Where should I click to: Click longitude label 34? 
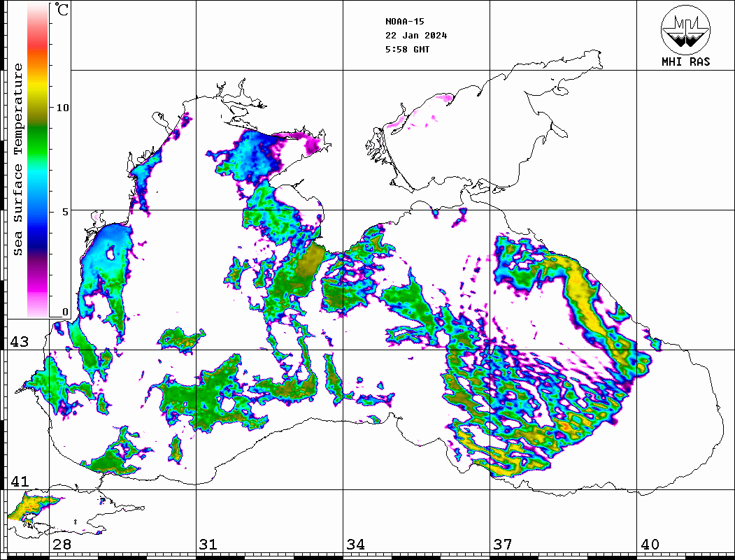pos(355,545)
